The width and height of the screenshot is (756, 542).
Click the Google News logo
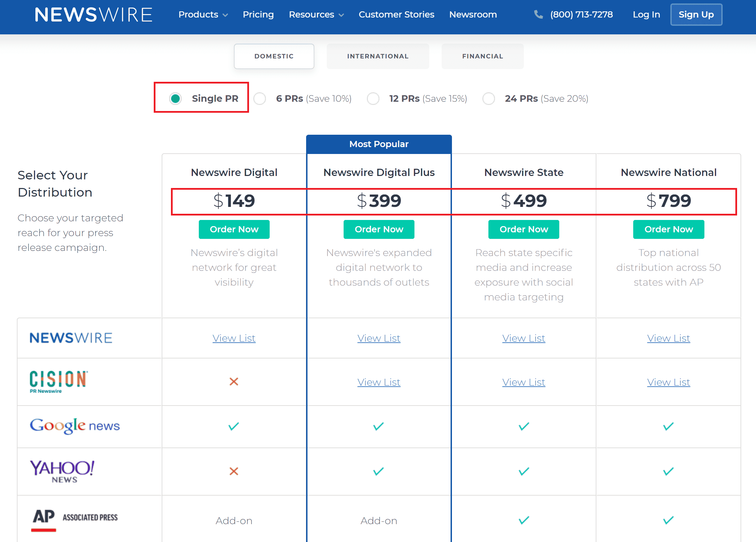(x=75, y=426)
